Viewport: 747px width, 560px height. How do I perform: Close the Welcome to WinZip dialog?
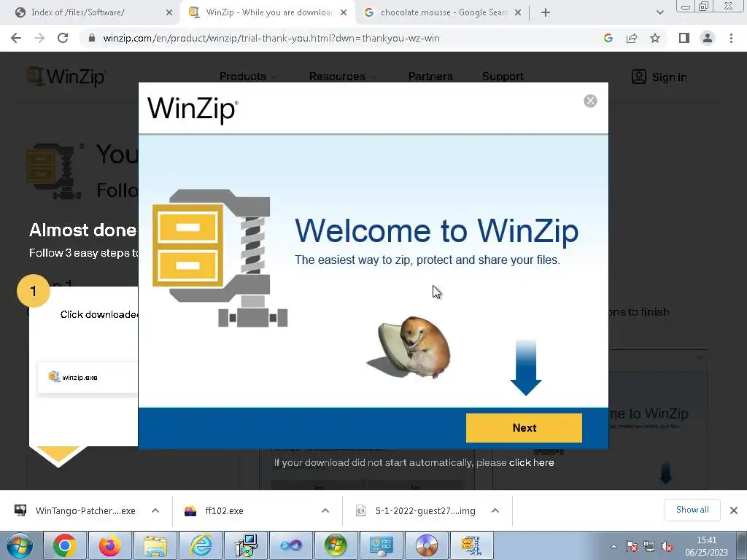[x=590, y=101]
